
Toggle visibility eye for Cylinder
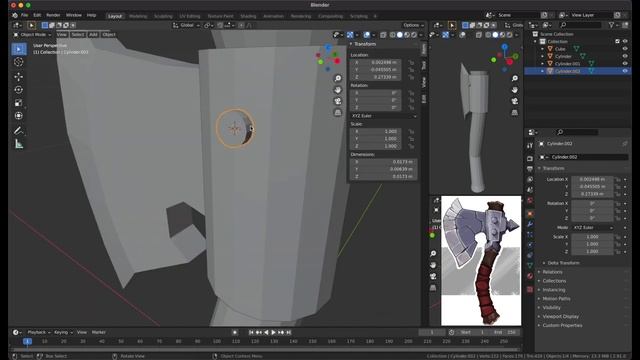point(625,56)
